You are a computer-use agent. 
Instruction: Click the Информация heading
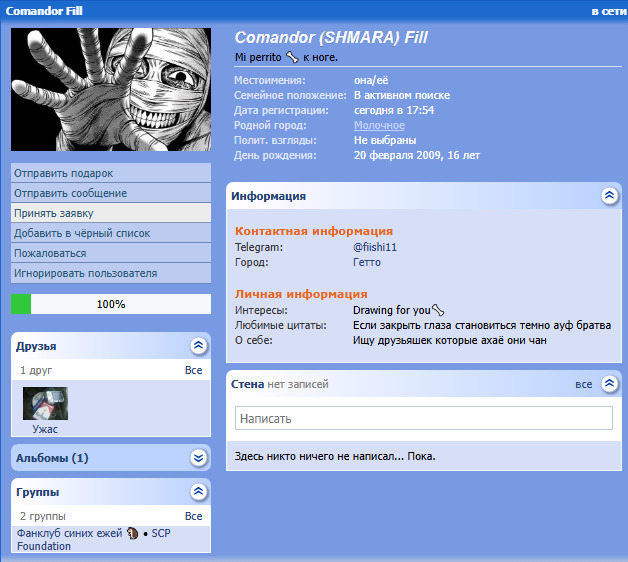[x=268, y=196]
